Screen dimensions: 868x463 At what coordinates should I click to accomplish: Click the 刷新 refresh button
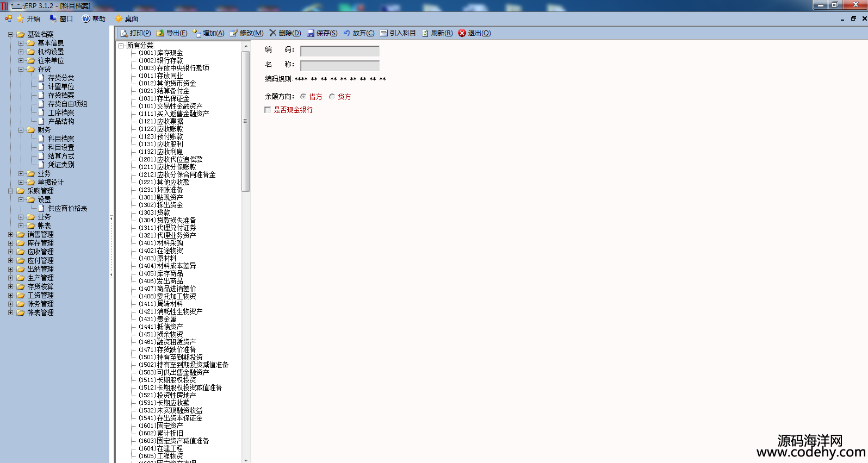point(437,33)
